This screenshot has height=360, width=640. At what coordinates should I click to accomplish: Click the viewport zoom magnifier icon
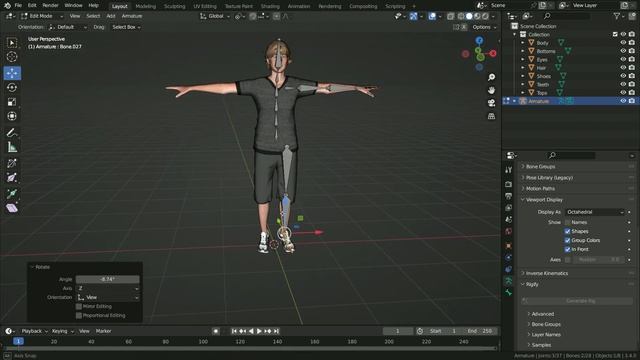(x=491, y=77)
